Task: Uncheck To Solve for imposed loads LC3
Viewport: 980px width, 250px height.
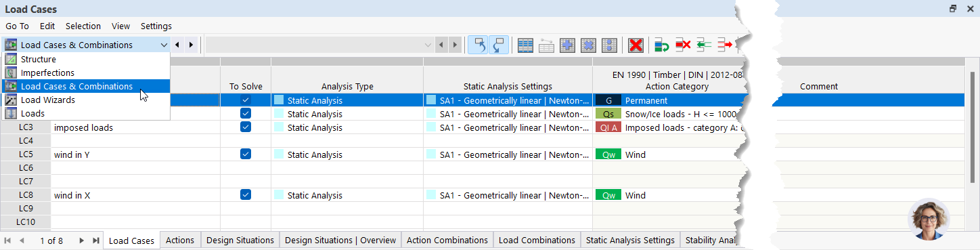Action: tap(246, 127)
